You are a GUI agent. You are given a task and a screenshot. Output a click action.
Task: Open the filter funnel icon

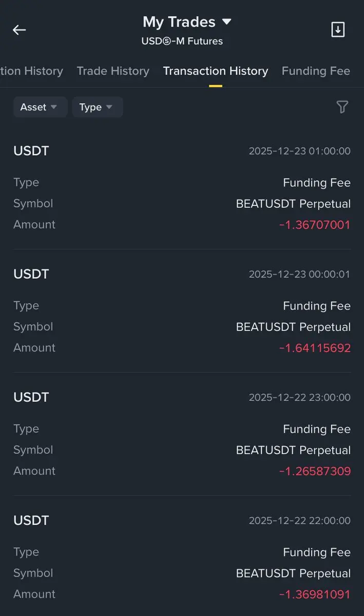342,107
